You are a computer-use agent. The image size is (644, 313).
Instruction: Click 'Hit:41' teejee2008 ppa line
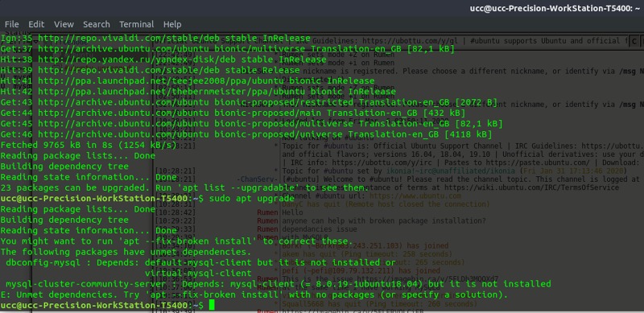click(x=188, y=81)
